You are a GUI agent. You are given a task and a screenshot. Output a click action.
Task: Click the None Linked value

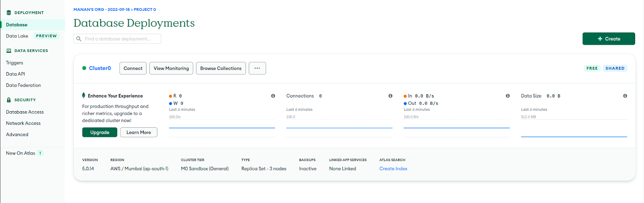343,169
